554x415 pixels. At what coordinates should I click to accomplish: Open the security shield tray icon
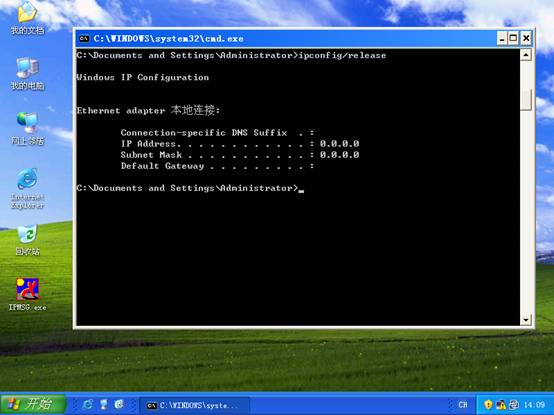coord(488,404)
